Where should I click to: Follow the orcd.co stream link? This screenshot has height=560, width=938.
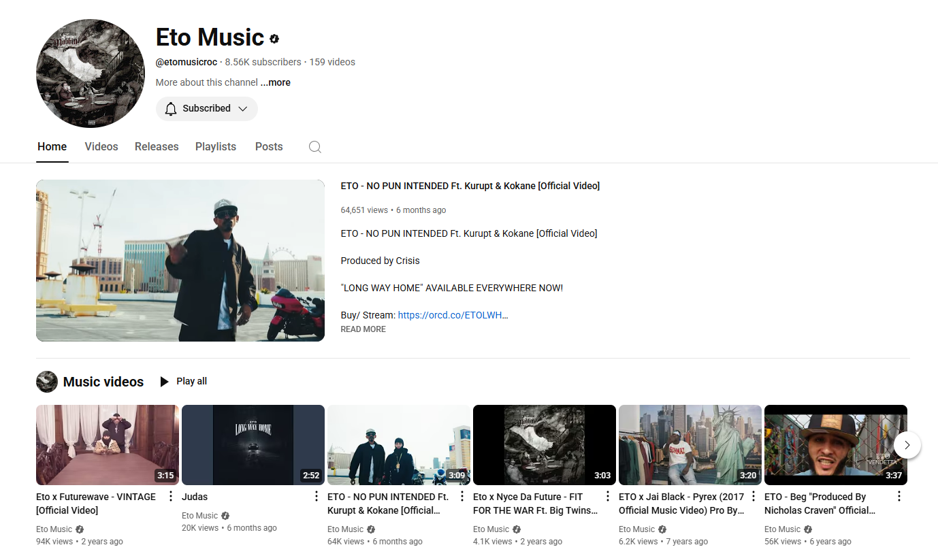[453, 315]
